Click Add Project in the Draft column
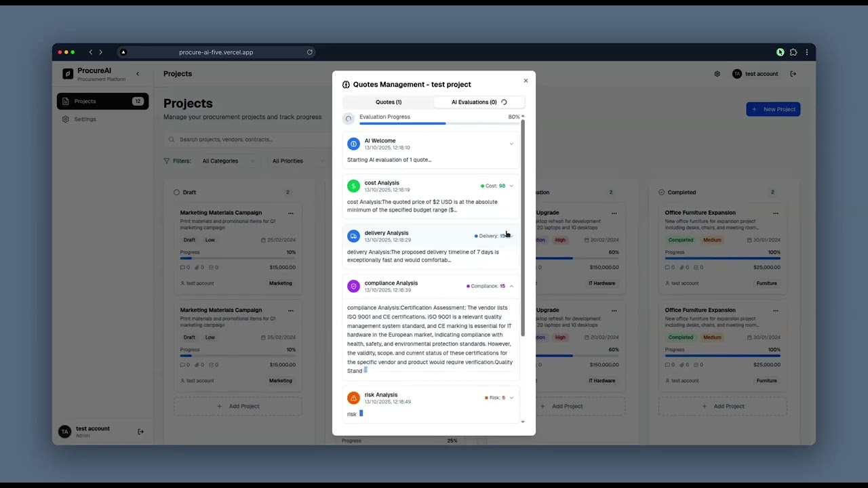The image size is (868, 488). tap(238, 407)
